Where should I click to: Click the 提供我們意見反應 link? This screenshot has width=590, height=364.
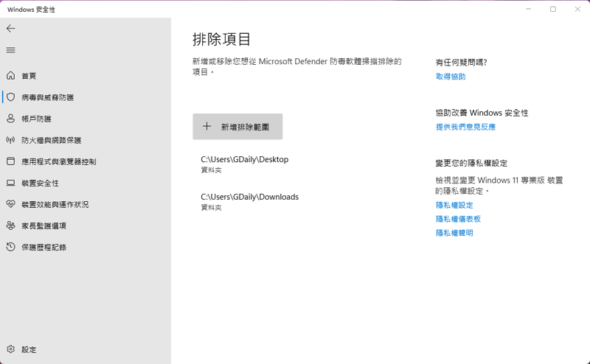(x=465, y=127)
